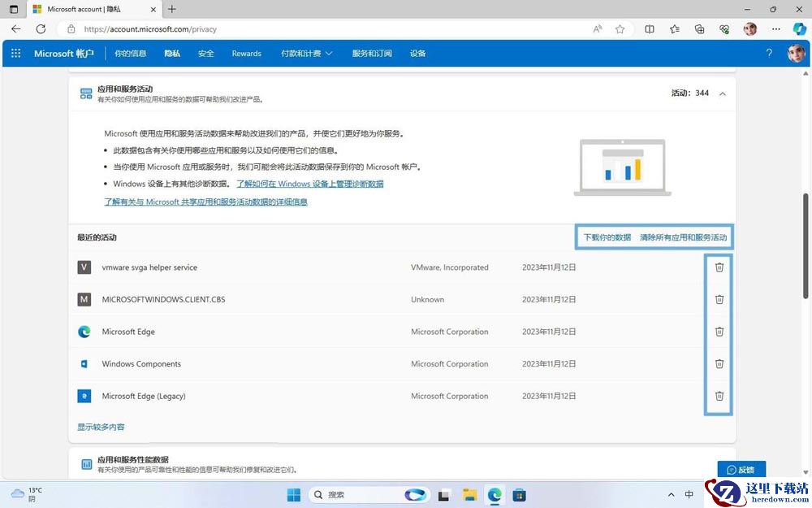
Task: Open Edge Settings and more menu
Action: tap(775, 29)
